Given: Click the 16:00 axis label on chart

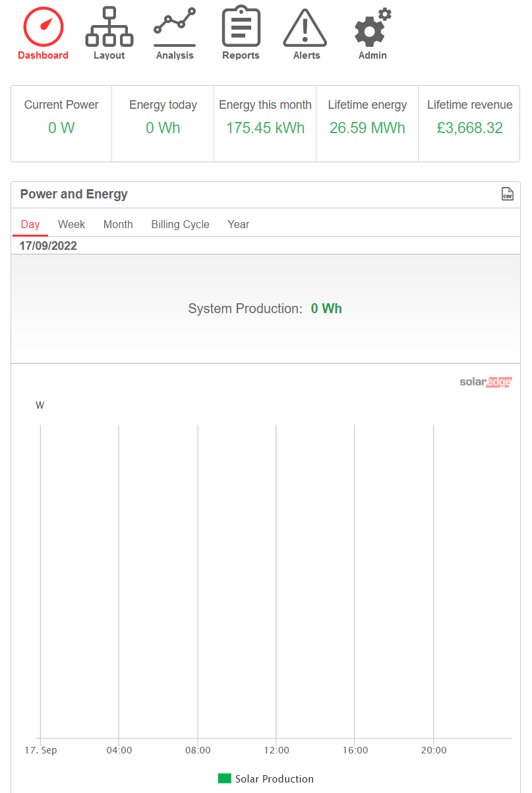Looking at the screenshot, I should 355,750.
